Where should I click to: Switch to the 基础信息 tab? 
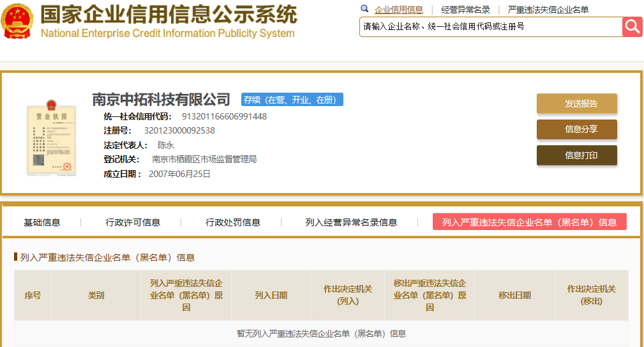42,222
